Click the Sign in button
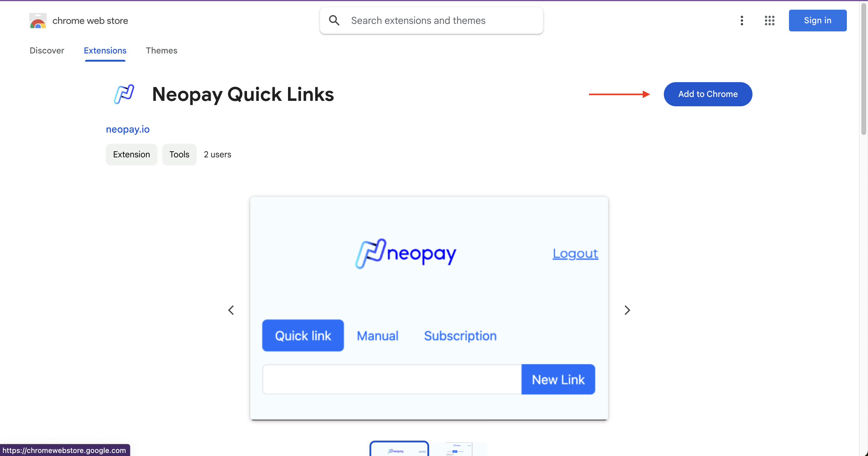The height and width of the screenshot is (456, 868). (x=817, y=21)
